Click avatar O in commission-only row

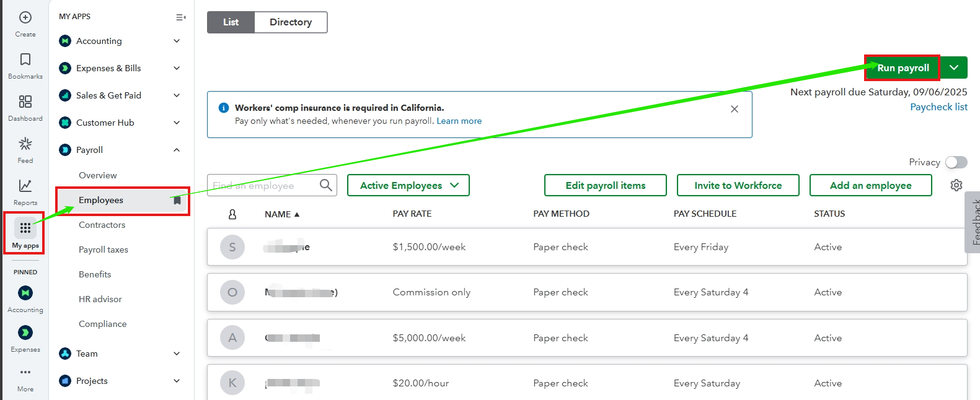click(x=232, y=292)
